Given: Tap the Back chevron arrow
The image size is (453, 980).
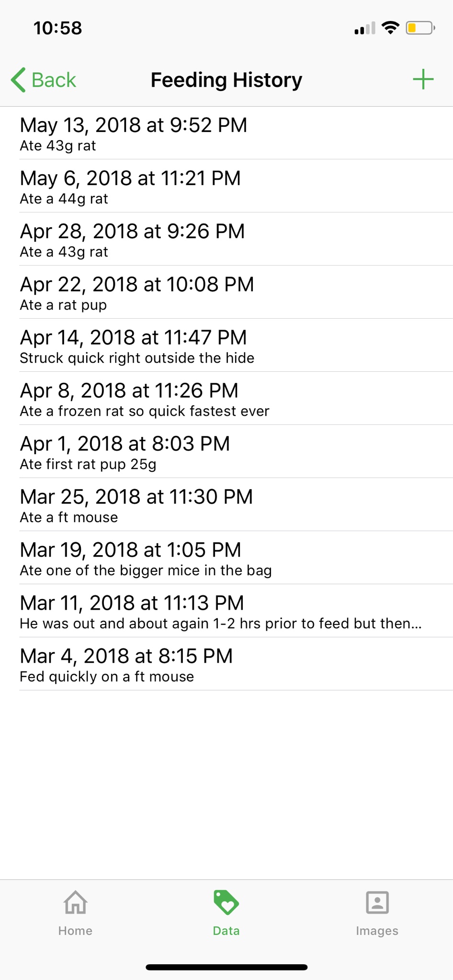Looking at the screenshot, I should click(x=19, y=79).
